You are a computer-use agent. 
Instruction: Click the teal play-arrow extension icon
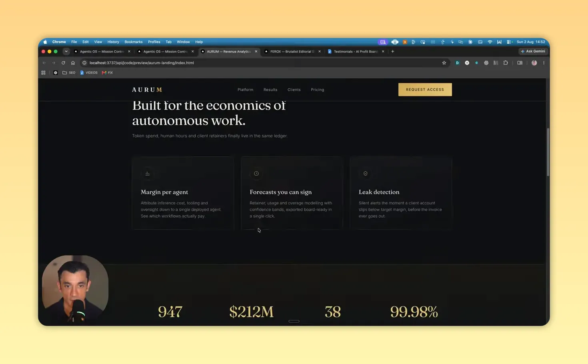tap(457, 63)
